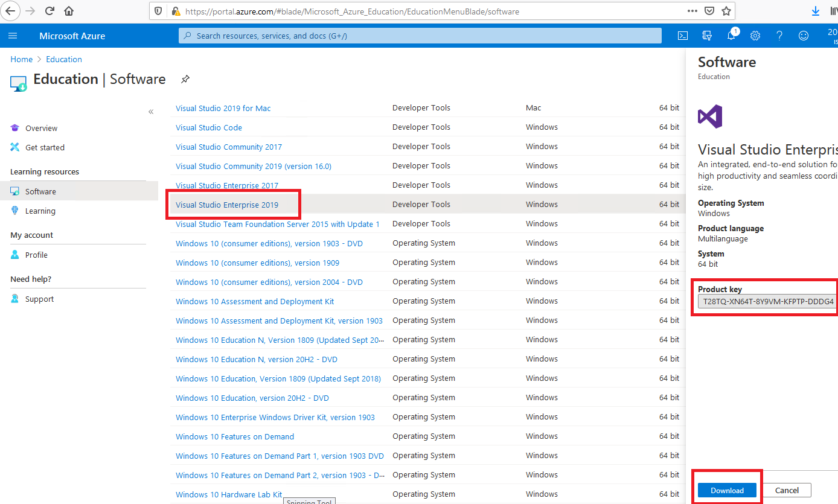Image resolution: width=838 pixels, height=504 pixels.
Task: Open the shield tracking protection icon
Action: click(x=159, y=11)
